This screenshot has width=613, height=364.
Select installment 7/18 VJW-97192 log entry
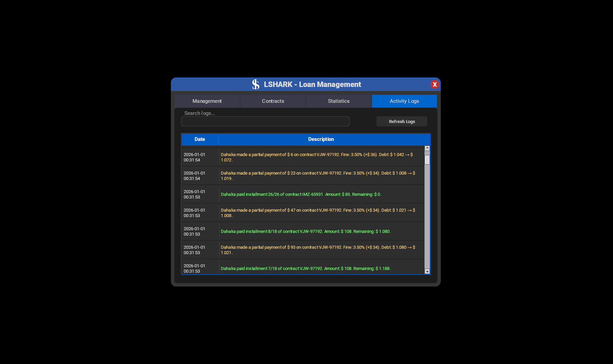tap(303, 267)
